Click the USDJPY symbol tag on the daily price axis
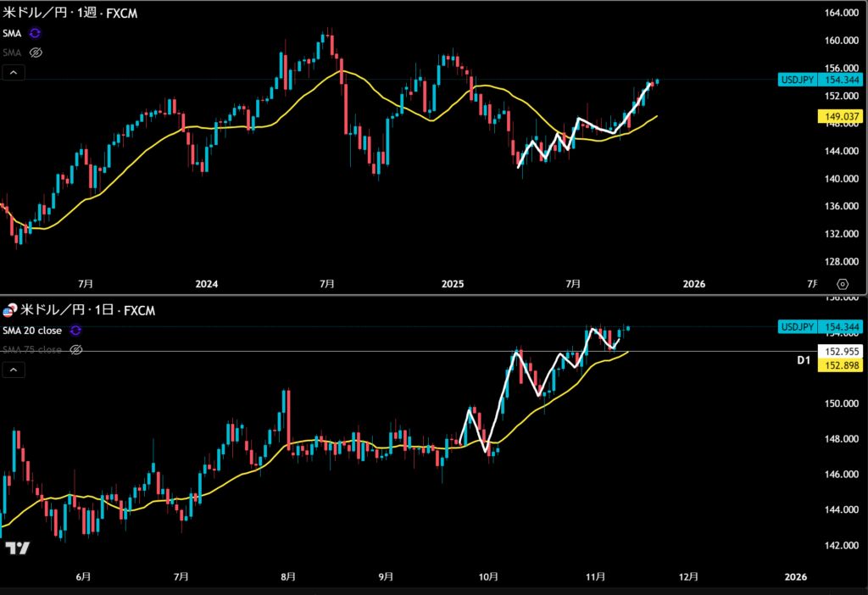The height and width of the screenshot is (595, 868). pyautogui.click(x=797, y=327)
